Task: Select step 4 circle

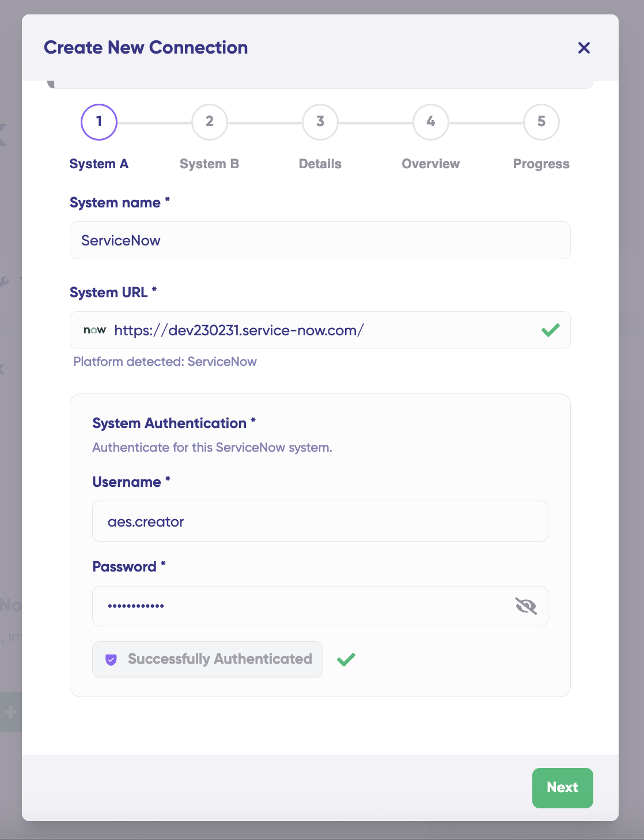Action: click(x=431, y=122)
